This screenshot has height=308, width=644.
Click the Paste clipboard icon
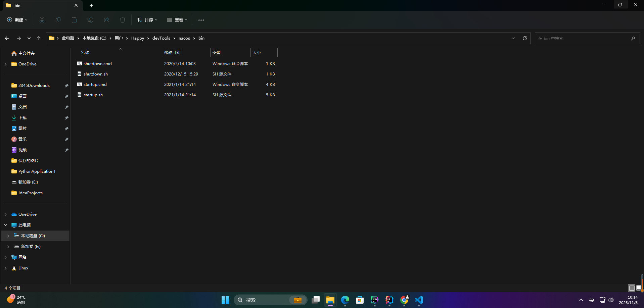(x=74, y=20)
